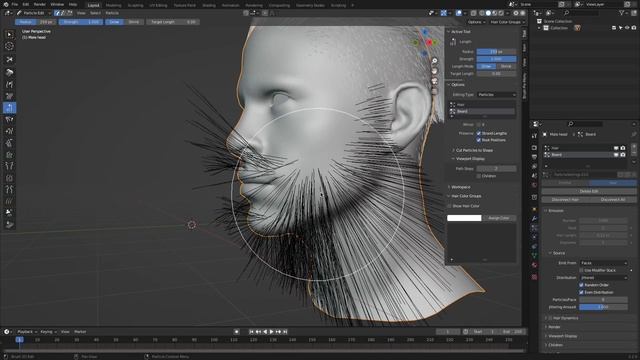Click the pan view hand gizmo
This screenshot has width=640, height=360.
(435, 71)
